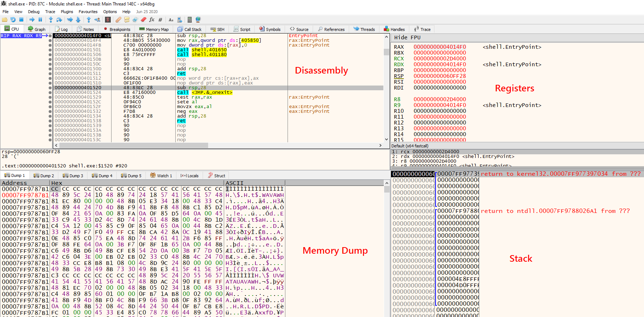Screen dimensions: 644x317
Task: Click the Trace Over dotted down-arrow icon
Action: (x=78, y=20)
